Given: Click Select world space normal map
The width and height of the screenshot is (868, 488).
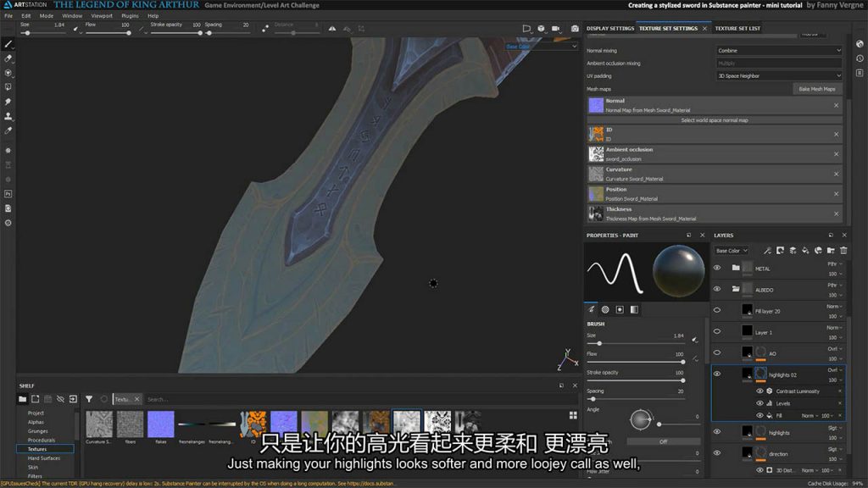Looking at the screenshot, I should [714, 120].
